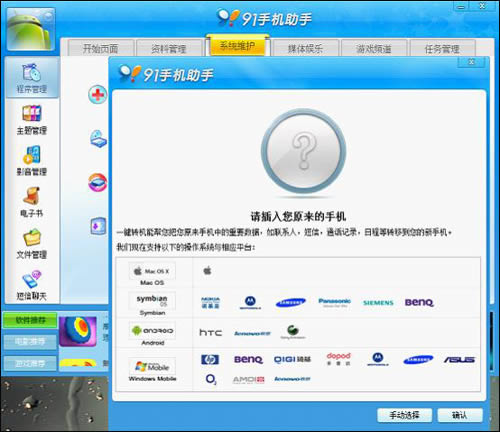Viewport: 500px width, 432px height.
Task: Click the red cross first-aid icon
Action: [98, 95]
